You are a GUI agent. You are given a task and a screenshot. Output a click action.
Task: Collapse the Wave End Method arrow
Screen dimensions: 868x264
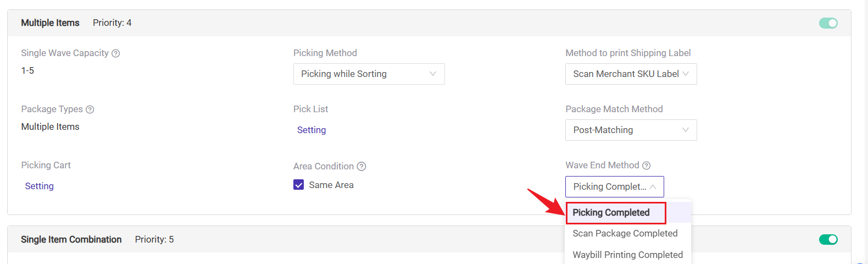653,187
